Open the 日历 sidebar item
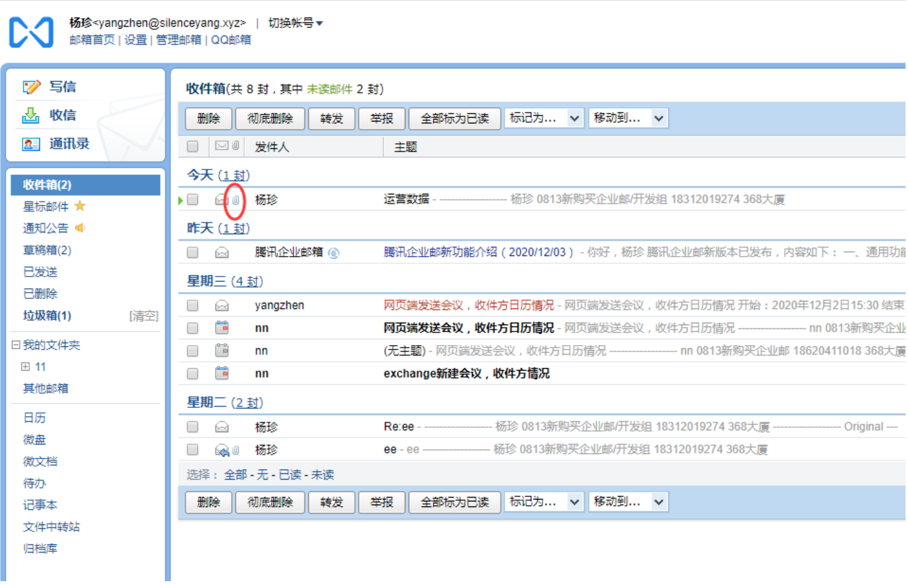Image resolution: width=908 pixels, height=588 pixels. pyautogui.click(x=34, y=418)
